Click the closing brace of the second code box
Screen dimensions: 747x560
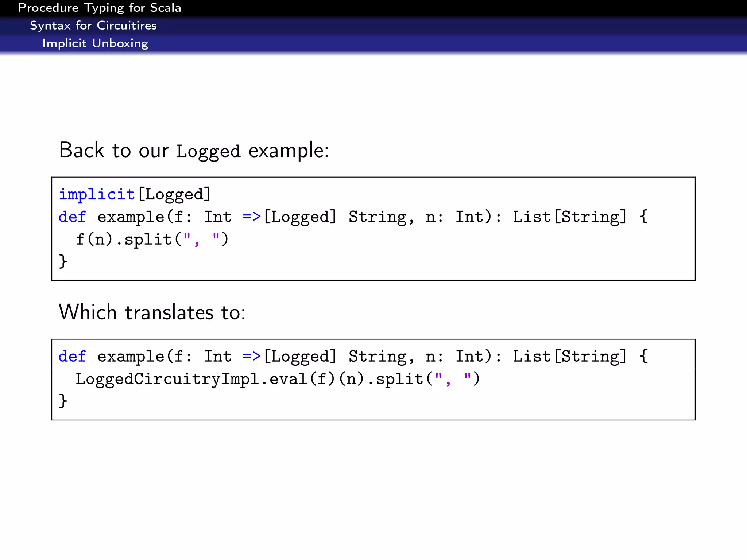(x=63, y=401)
